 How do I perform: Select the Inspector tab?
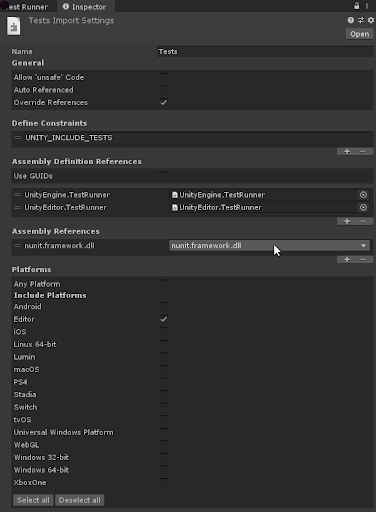point(85,7)
